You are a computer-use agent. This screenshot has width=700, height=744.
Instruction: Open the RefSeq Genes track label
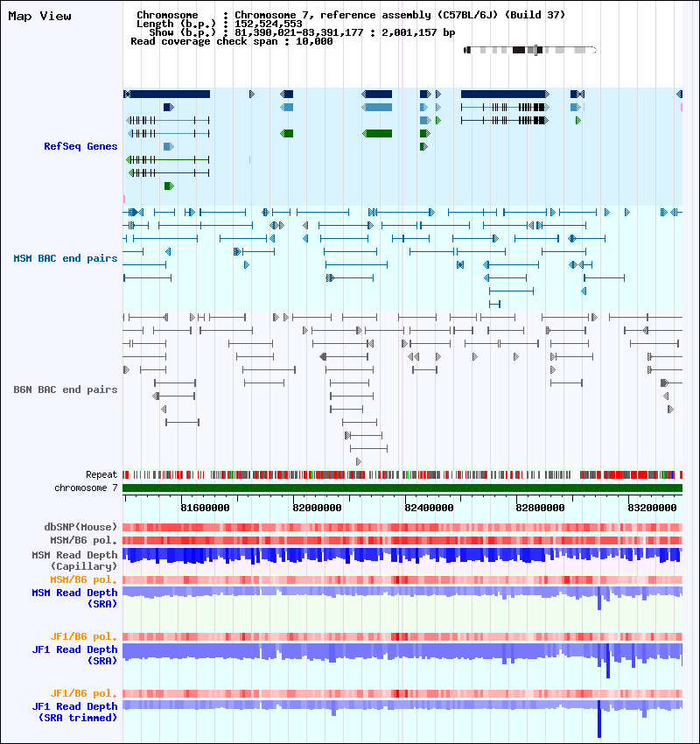pos(80,146)
